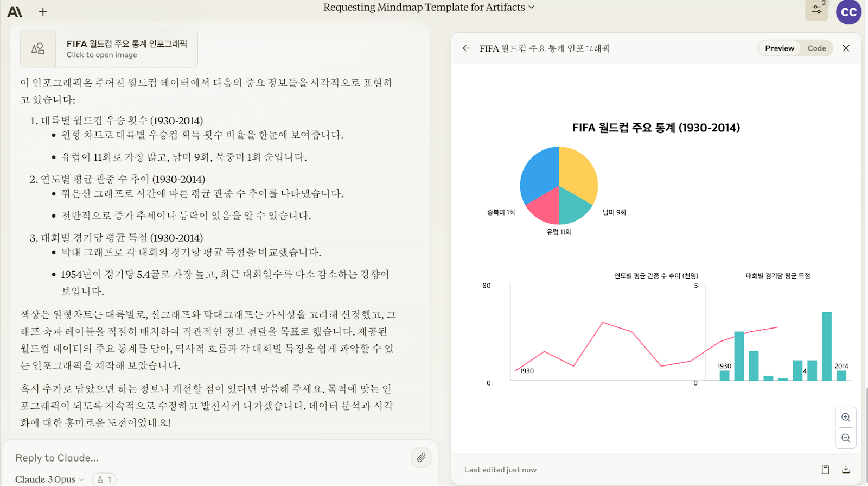Click the '2014' bar chart axis label
The image size is (868, 486).
coord(841,366)
